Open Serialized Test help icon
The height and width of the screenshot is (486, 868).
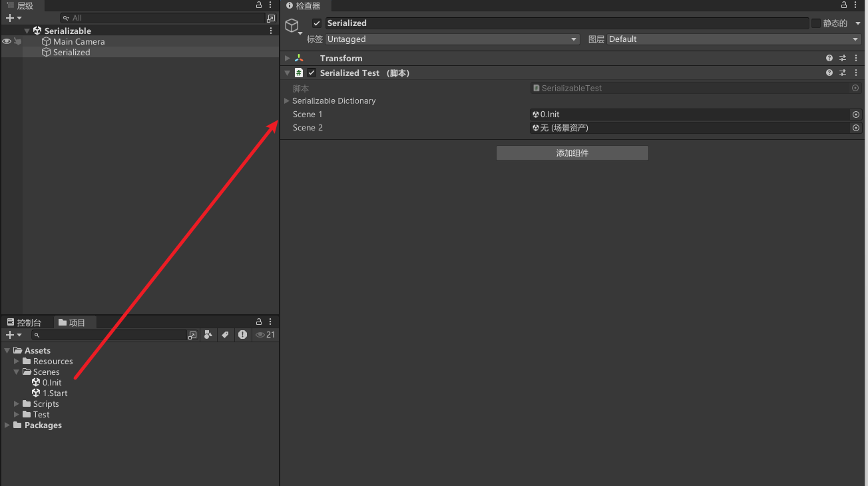829,73
